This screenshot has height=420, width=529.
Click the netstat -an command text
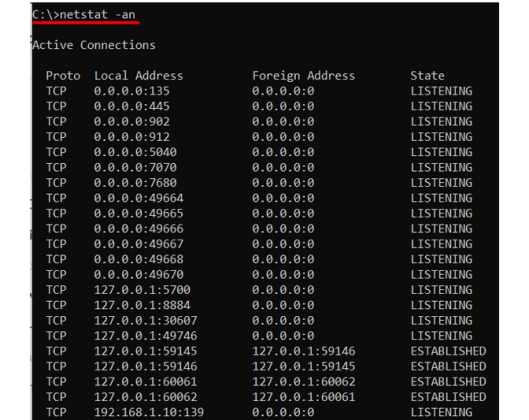pyautogui.click(x=98, y=15)
